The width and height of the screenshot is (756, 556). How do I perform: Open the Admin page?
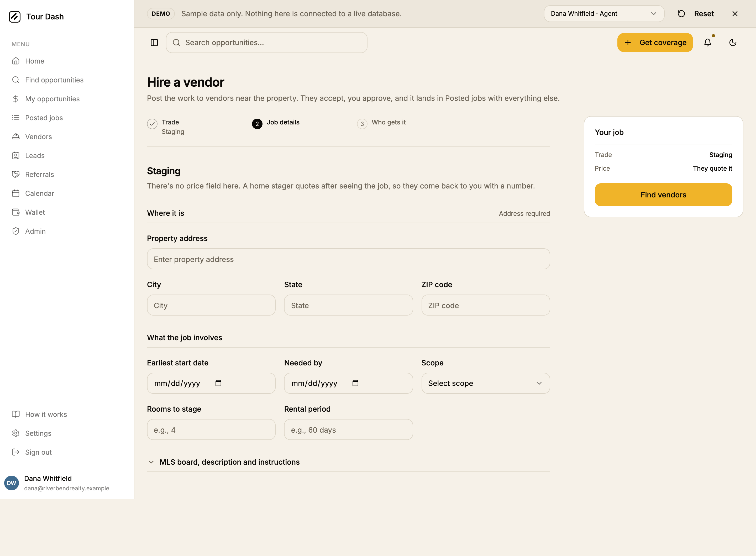click(67, 231)
